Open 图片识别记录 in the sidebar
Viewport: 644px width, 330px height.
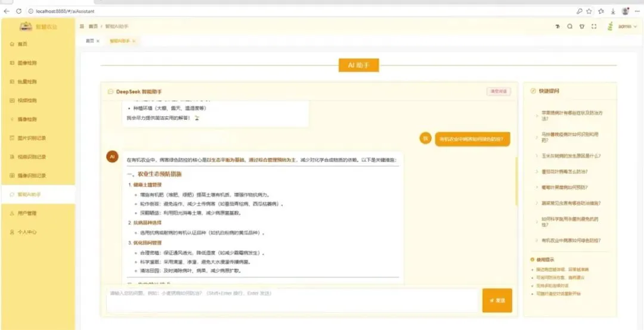(x=37, y=138)
